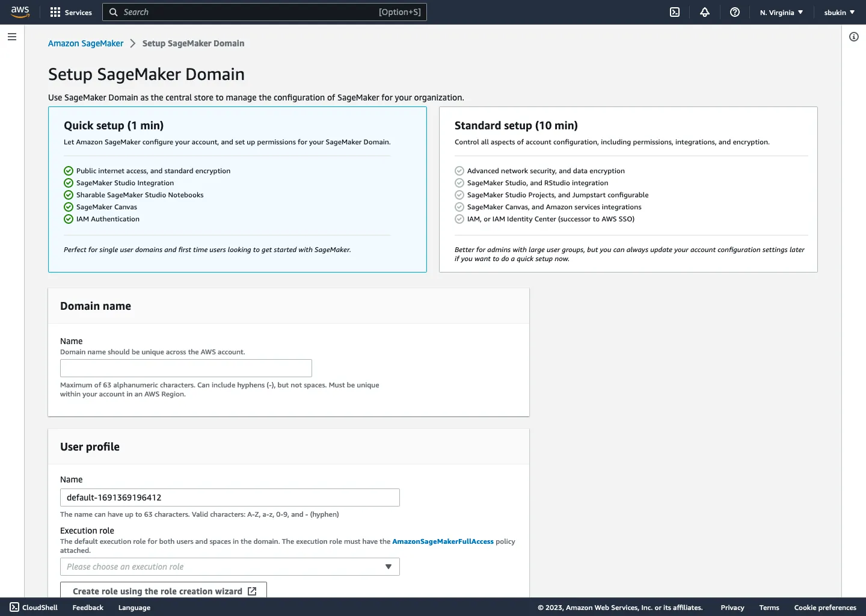
Task: Click the Domain name input field
Action: [186, 368]
